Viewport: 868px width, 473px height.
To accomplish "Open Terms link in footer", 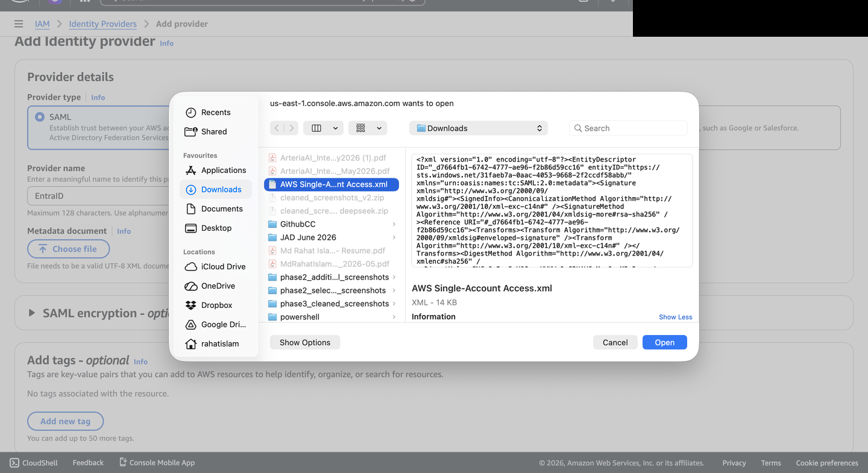I will point(771,463).
